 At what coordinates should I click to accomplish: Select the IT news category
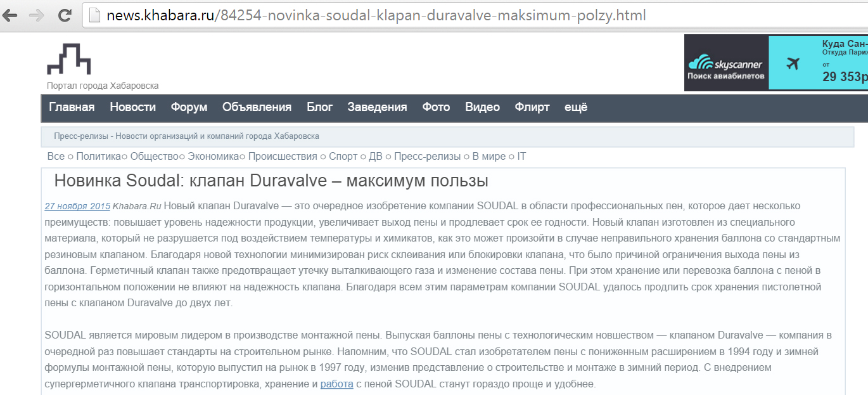521,157
